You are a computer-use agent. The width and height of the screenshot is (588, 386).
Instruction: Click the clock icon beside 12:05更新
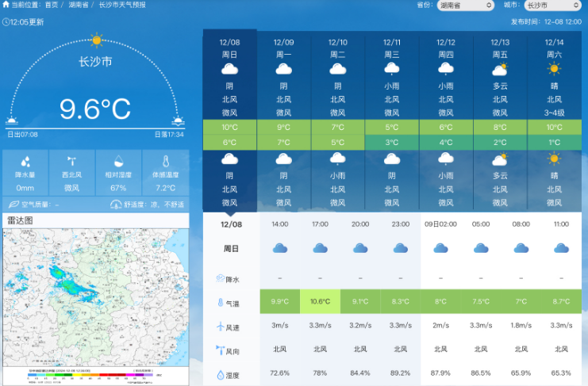click(7, 21)
